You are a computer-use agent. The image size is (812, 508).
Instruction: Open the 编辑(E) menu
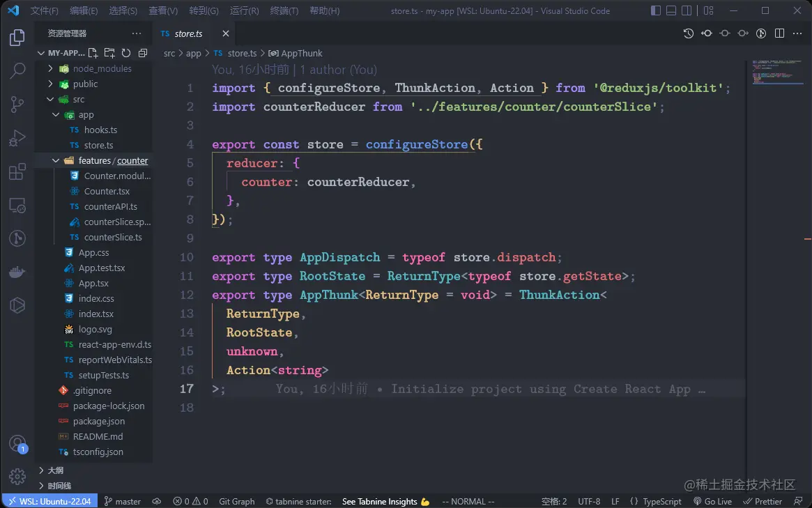[84, 11]
